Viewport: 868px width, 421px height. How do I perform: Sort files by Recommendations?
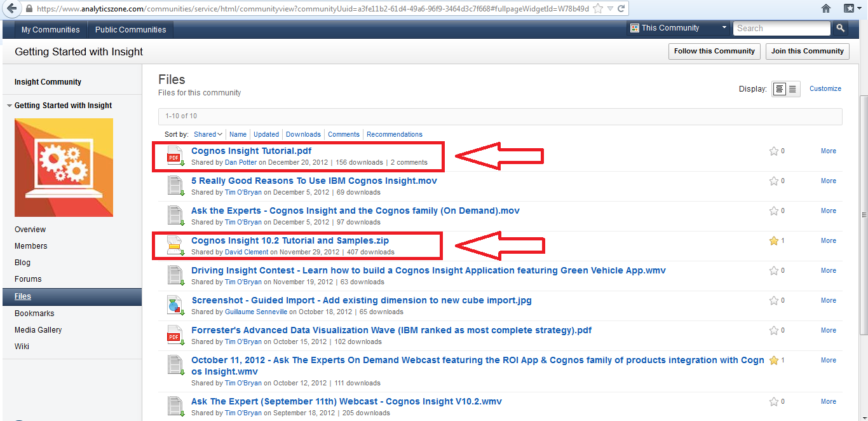click(x=395, y=134)
